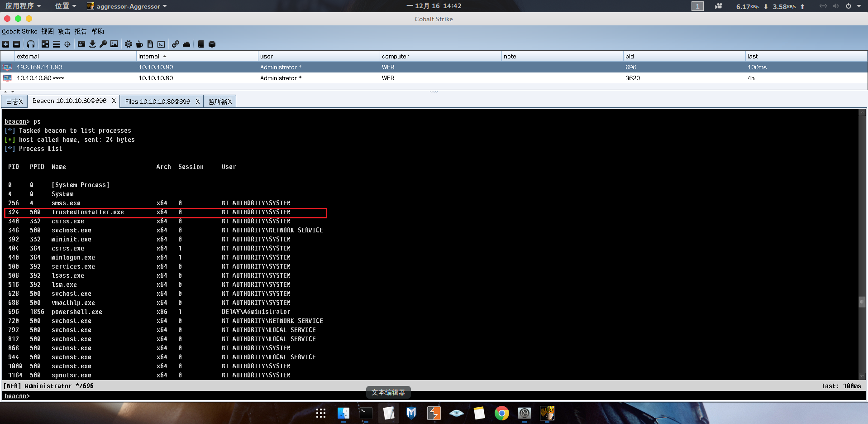Click workspace indicator 1 in top bar
Screen dimensions: 868x424
(x=697, y=6)
